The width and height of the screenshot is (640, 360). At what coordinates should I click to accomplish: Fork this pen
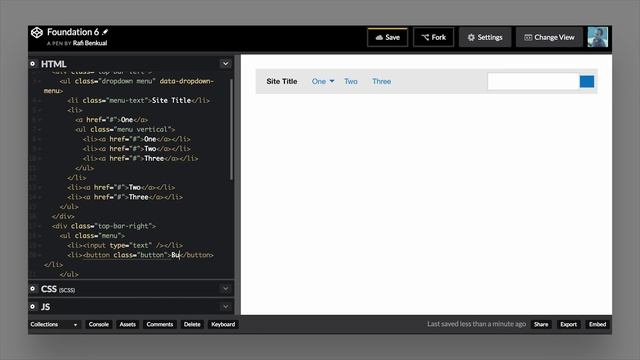pos(433,38)
